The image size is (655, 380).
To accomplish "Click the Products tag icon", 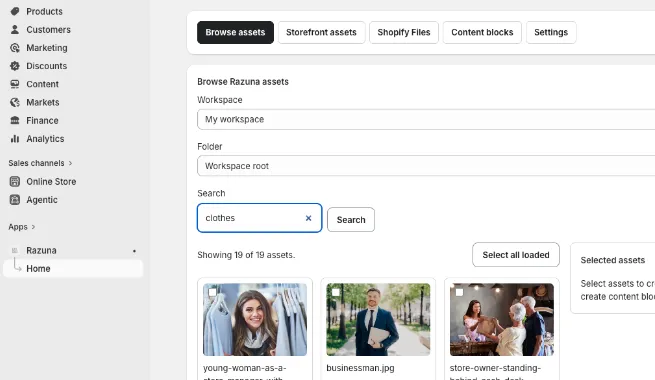I will 15,11.
